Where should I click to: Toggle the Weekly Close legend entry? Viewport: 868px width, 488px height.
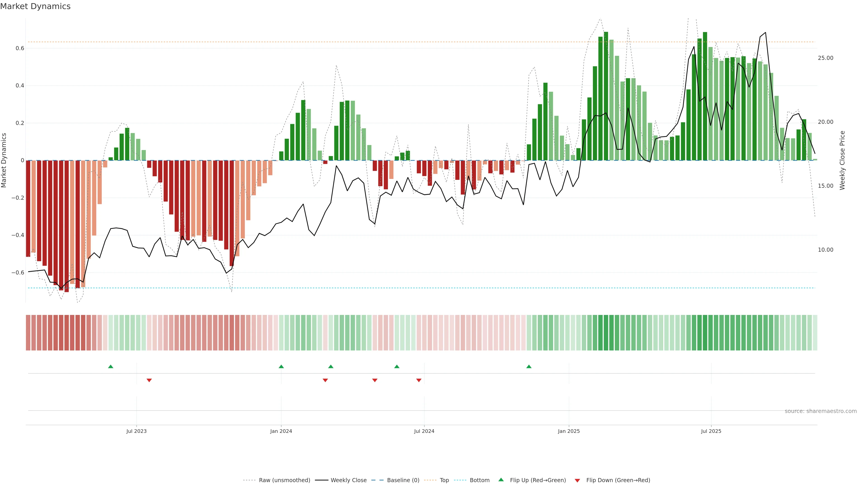348,480
